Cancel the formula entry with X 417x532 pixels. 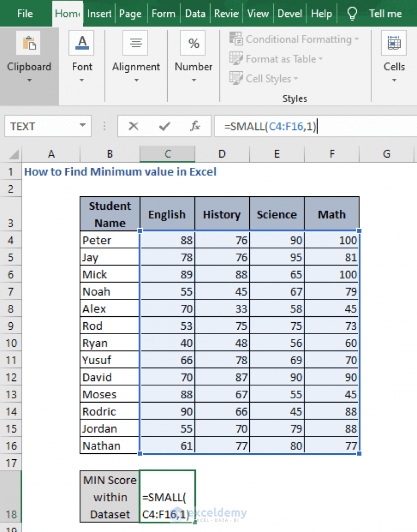(134, 126)
